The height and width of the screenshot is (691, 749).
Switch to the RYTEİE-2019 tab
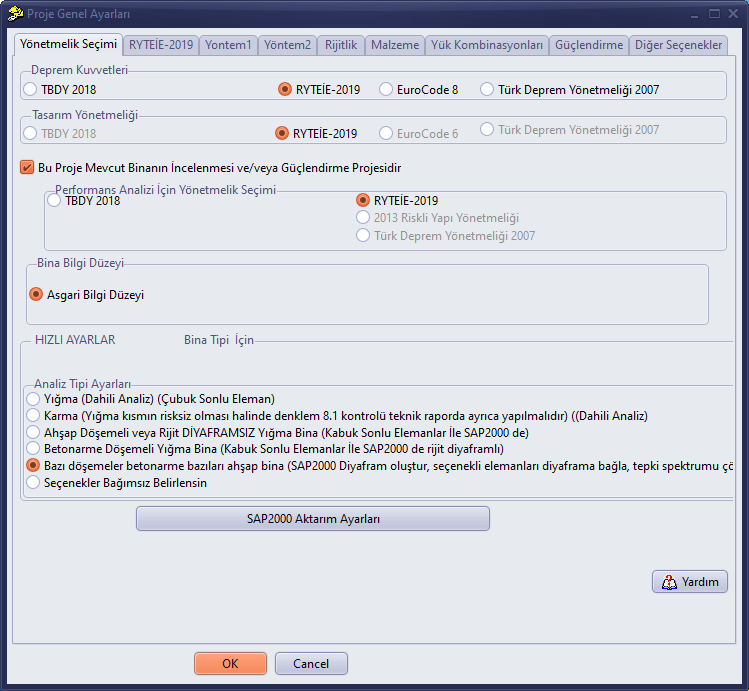(161, 45)
